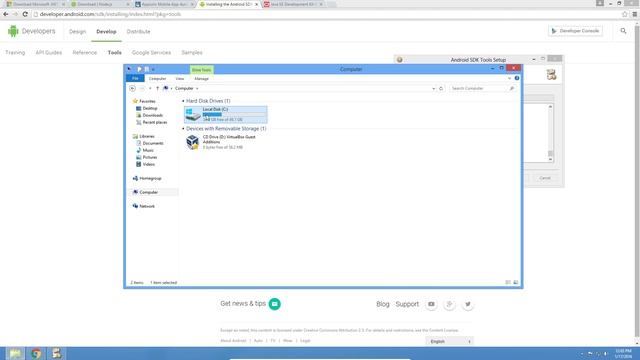The image size is (640, 360).
Task: Click the YouTube icon in page footer
Action: click(x=431, y=304)
